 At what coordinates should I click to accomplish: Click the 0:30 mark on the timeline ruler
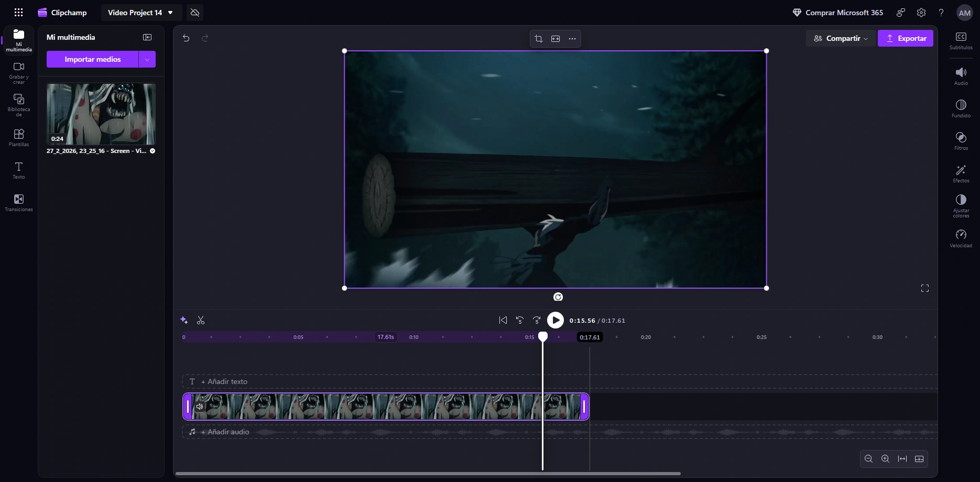[877, 337]
